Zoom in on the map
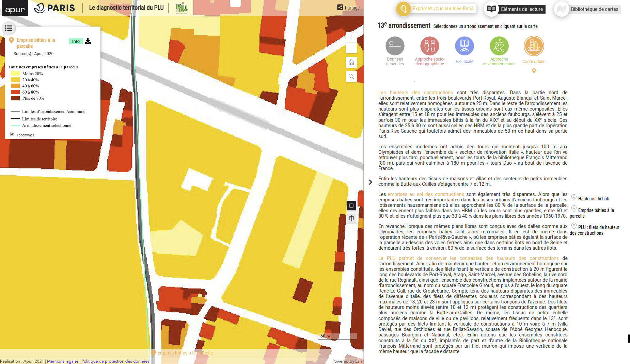 (351, 37)
